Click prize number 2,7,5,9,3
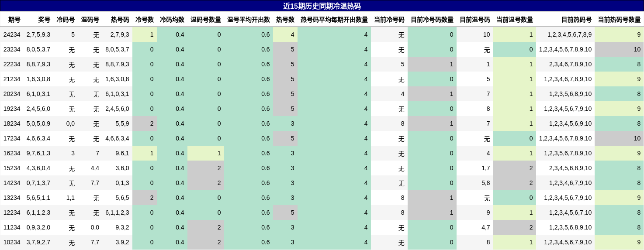 38,34
